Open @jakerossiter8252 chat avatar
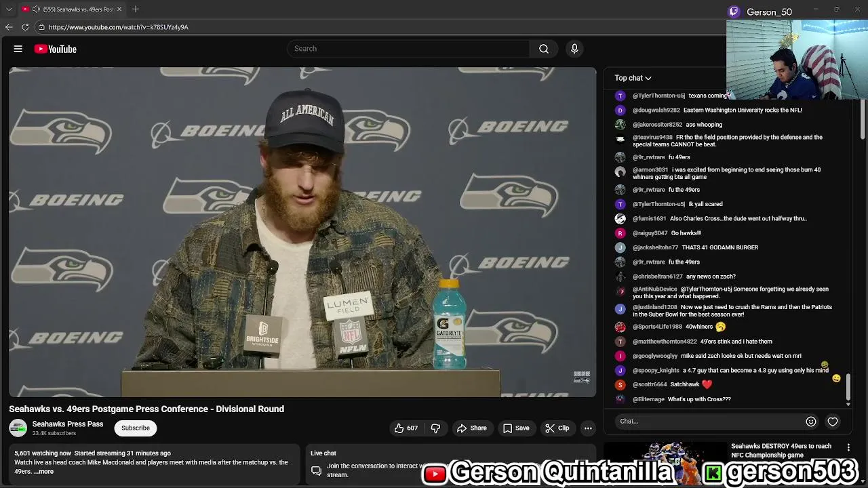868x488 pixels. pos(620,125)
